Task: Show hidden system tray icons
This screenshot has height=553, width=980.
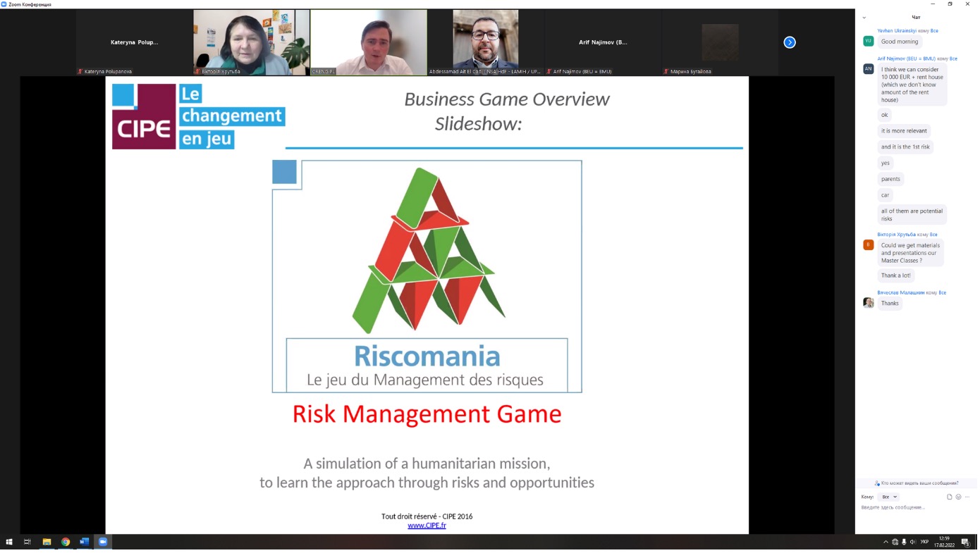Action: click(886, 542)
